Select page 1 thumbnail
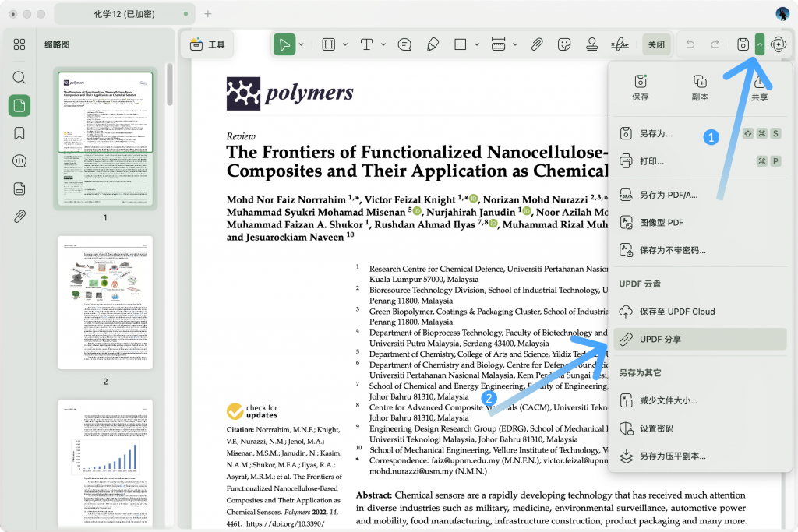 (105, 139)
